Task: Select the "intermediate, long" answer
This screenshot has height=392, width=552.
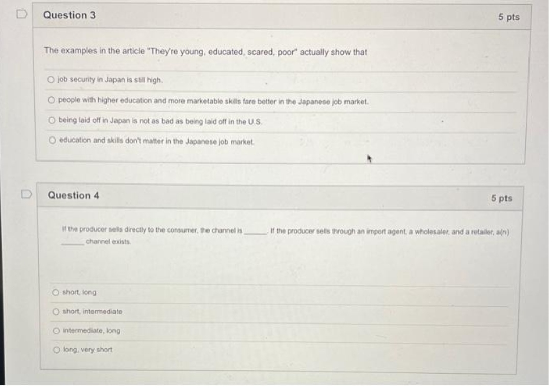Action: pos(56,331)
